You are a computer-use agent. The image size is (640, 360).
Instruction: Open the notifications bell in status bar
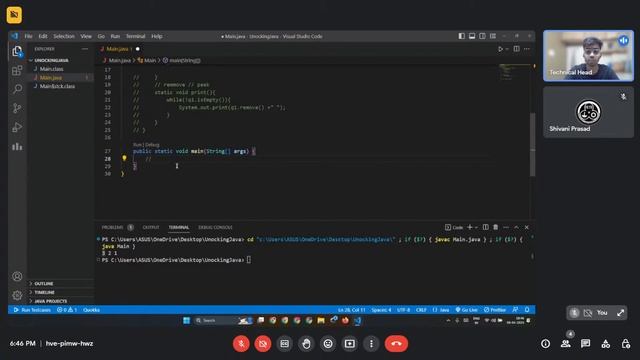(x=527, y=310)
